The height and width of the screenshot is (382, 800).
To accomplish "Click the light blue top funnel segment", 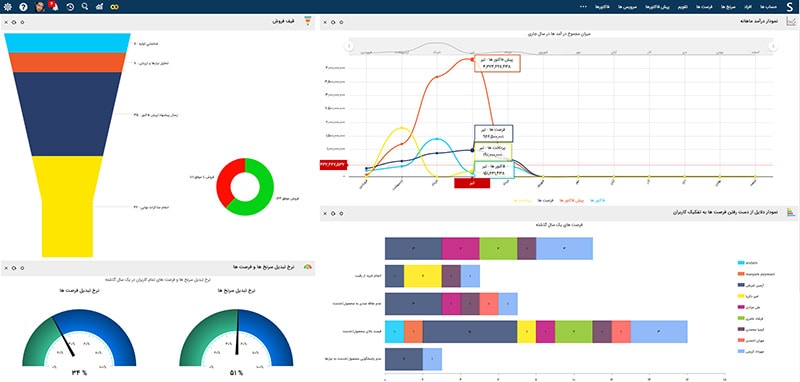I will click(x=67, y=43).
